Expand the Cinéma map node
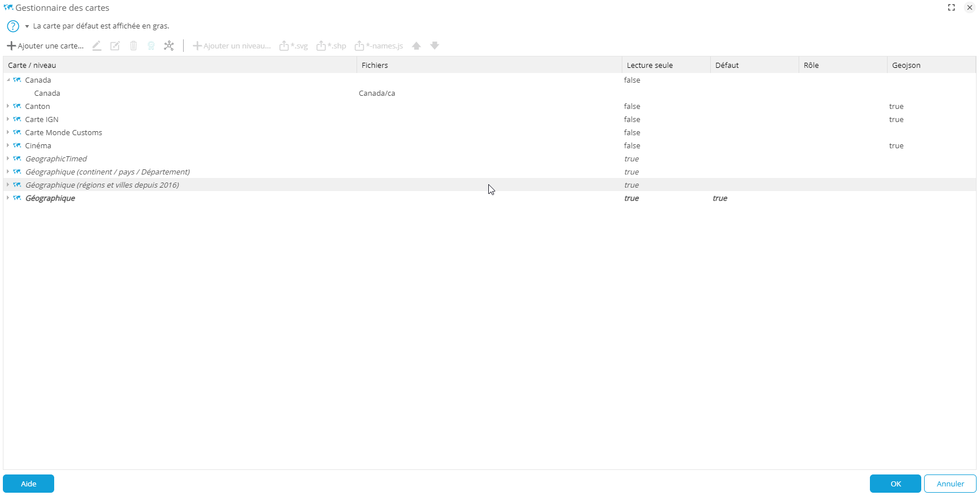The width and height of the screenshot is (980, 495). click(8, 145)
